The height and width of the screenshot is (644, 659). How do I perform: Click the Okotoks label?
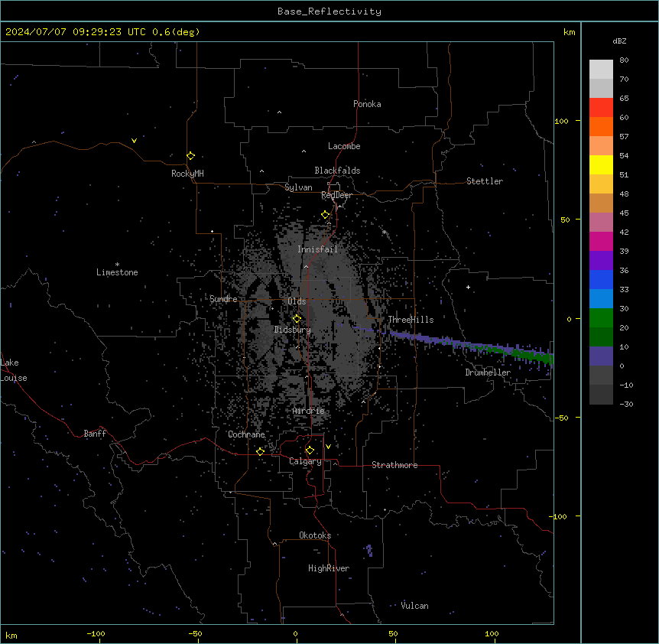[315, 535]
